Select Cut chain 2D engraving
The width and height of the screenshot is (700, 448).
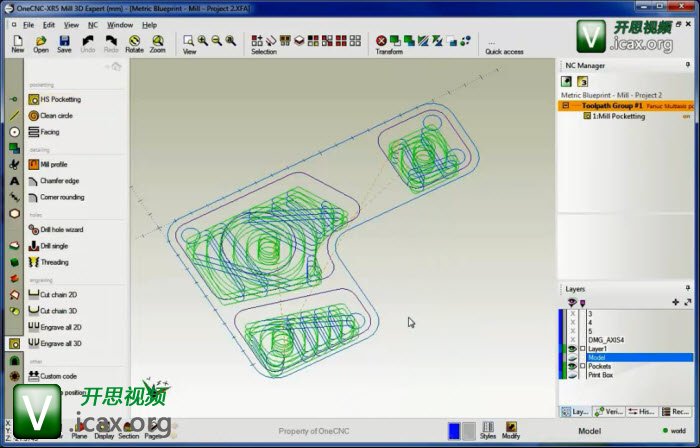(53, 295)
